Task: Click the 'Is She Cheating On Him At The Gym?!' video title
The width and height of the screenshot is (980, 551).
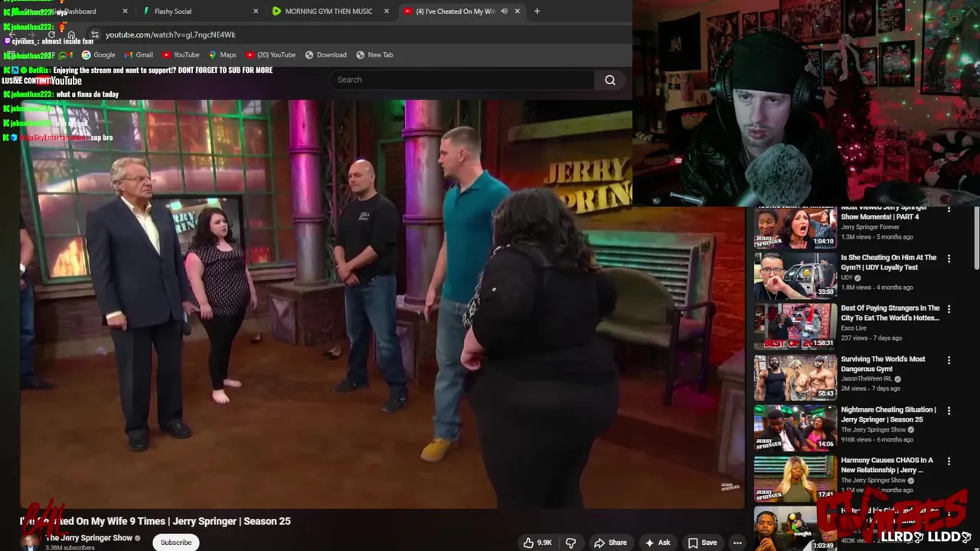Action: point(889,262)
